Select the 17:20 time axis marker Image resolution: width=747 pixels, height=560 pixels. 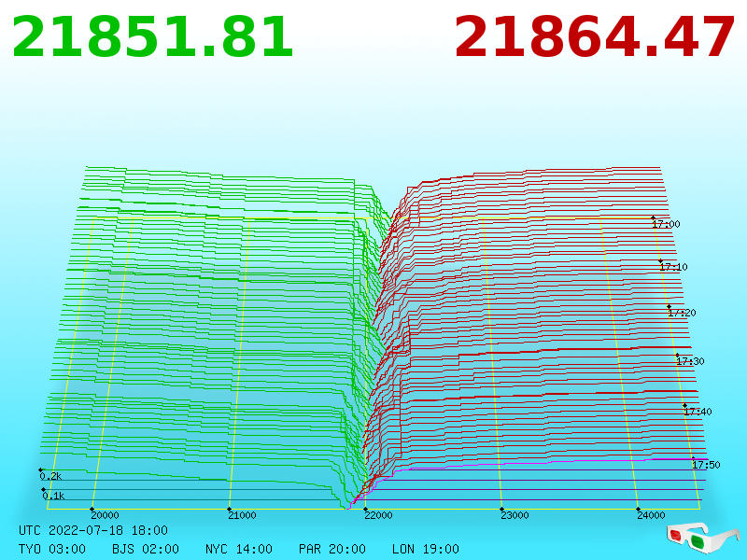(682, 313)
